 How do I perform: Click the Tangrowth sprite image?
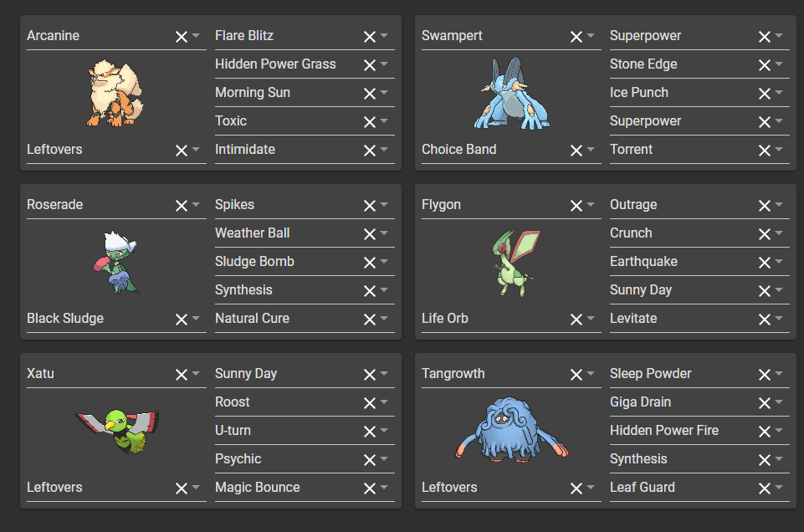[512, 429]
